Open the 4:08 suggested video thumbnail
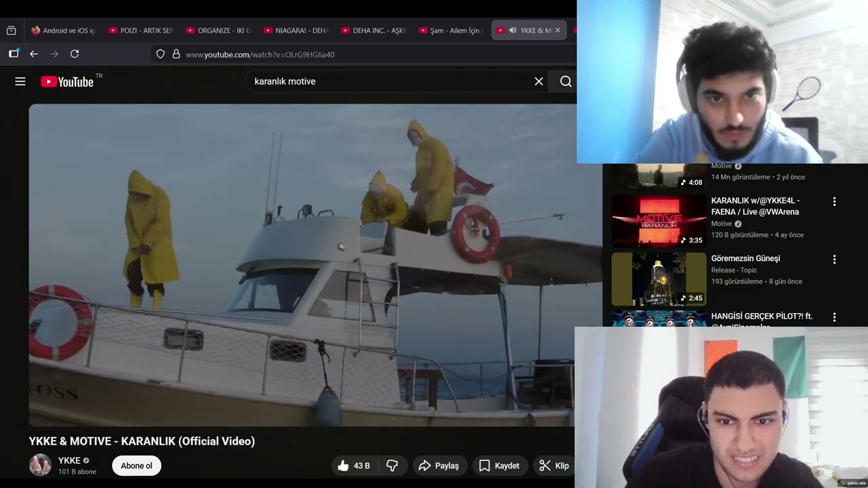The image size is (868, 488). click(659, 176)
